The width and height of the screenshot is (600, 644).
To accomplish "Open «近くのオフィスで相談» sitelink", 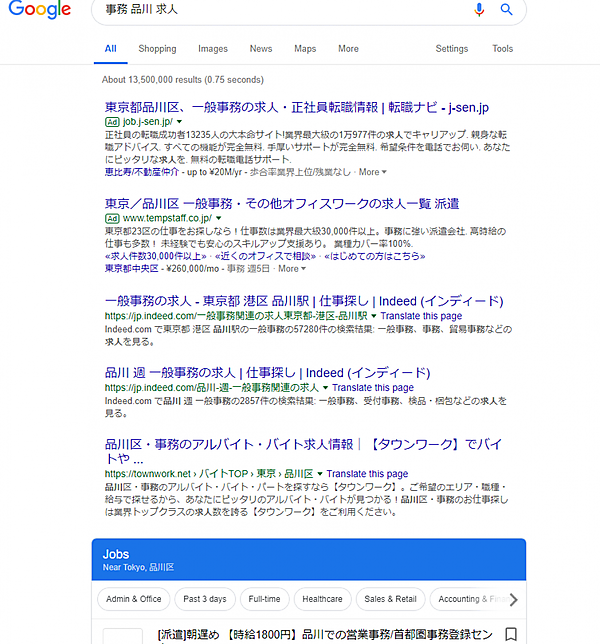I will (265, 256).
